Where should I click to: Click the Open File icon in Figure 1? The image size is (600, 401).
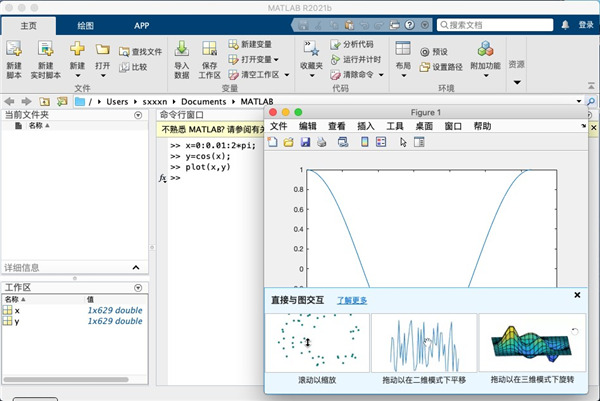point(289,142)
